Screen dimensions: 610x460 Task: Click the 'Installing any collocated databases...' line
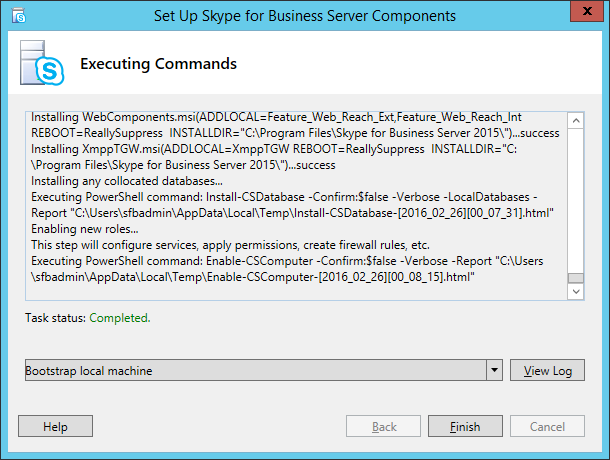pyautogui.click(x=127, y=181)
